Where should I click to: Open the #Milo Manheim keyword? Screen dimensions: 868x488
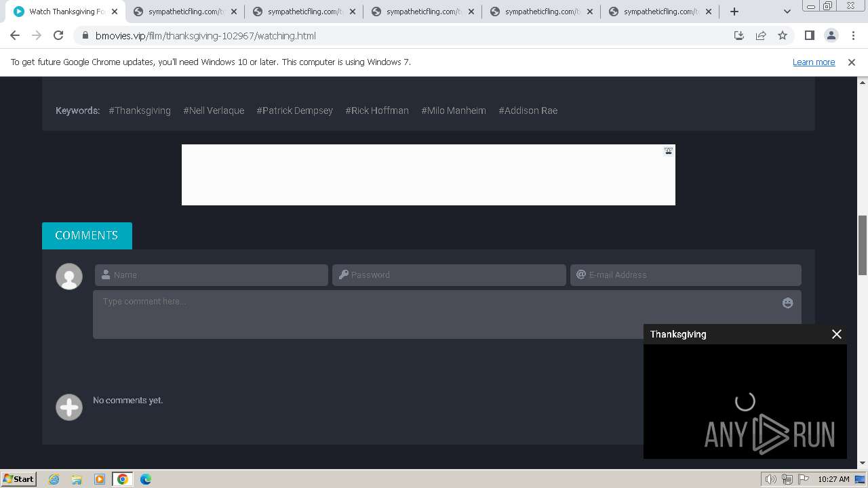[454, 110]
